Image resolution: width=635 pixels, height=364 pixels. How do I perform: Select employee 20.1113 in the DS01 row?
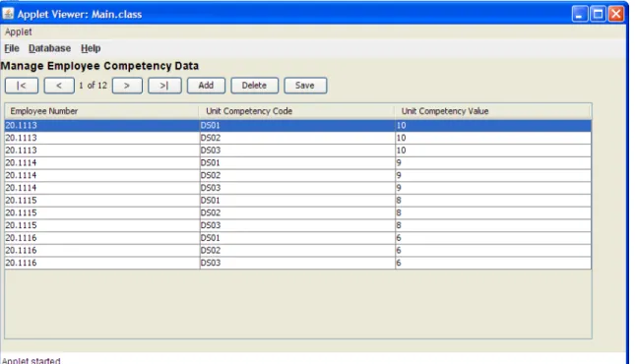[102, 126]
